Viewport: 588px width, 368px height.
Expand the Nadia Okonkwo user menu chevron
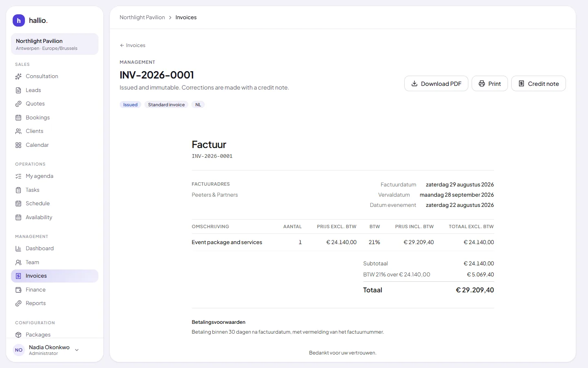click(x=77, y=350)
